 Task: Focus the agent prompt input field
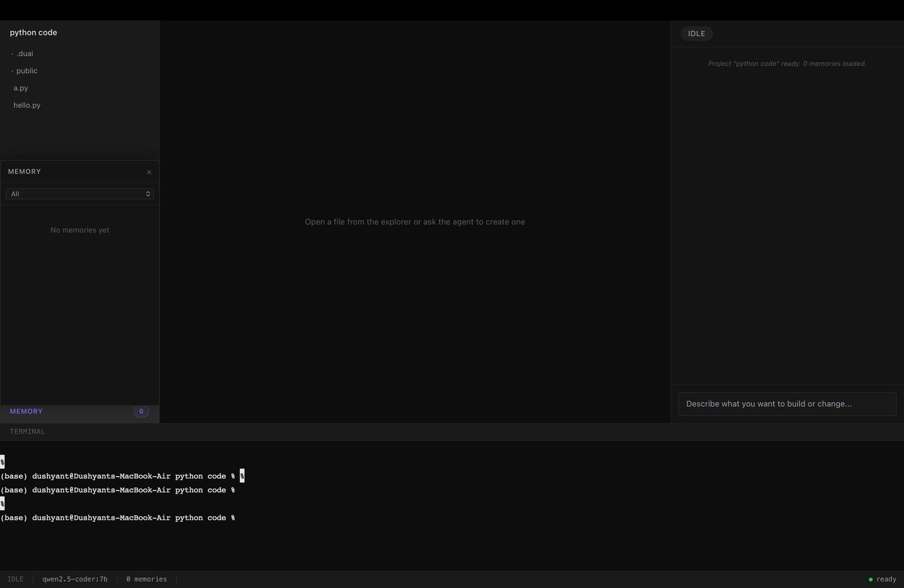pos(786,404)
